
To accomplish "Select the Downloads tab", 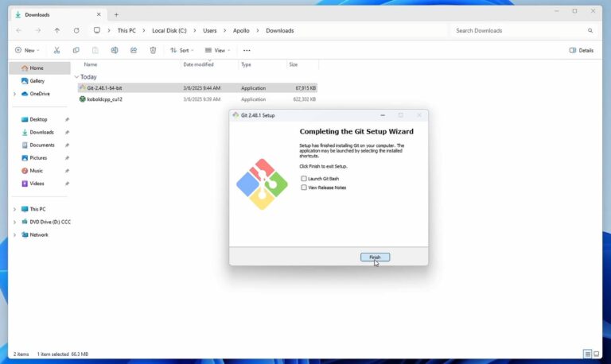I will (x=58, y=14).
